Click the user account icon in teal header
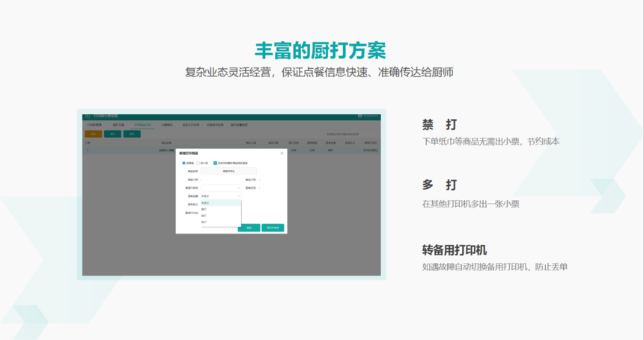The image size is (644, 340). [x=359, y=116]
